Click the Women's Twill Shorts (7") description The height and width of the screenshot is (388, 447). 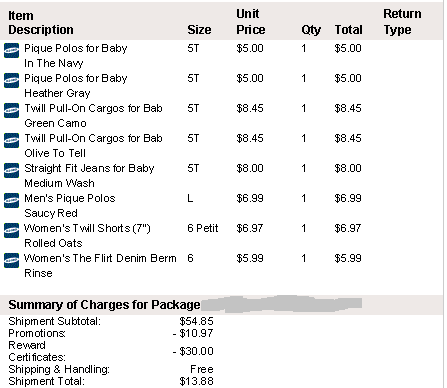pos(87,228)
